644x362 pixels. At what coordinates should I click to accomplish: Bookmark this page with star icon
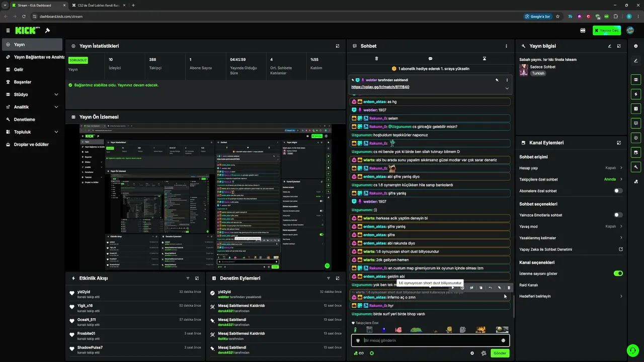[557, 17]
